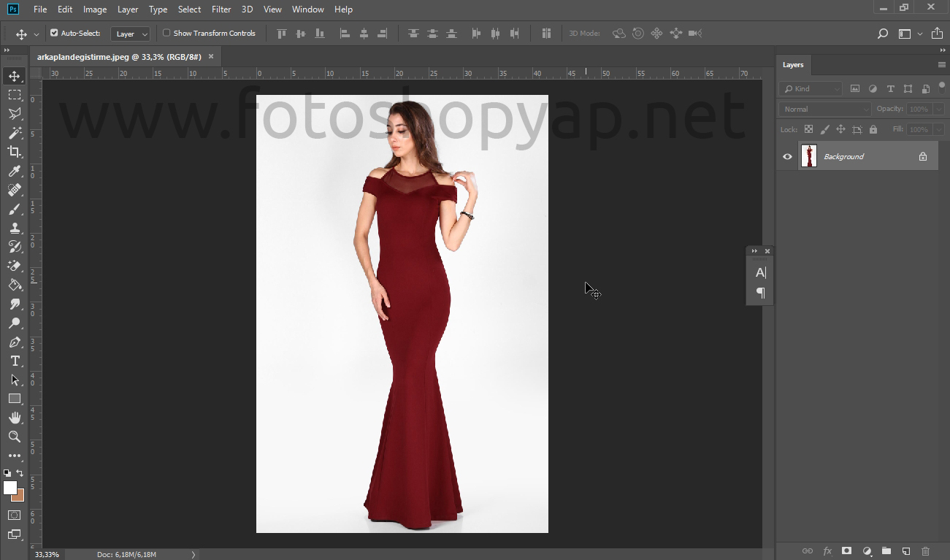Select the Paint Bucket tool
This screenshot has width=950, height=560.
click(14, 285)
